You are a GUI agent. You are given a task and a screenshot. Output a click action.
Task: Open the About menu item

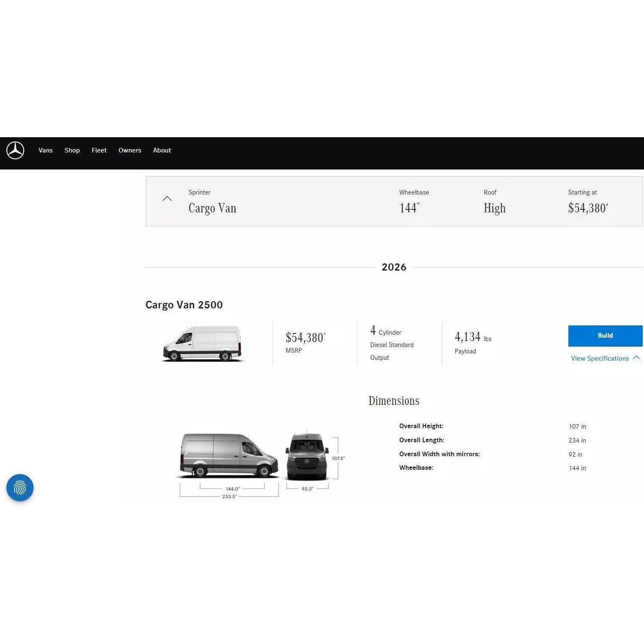tap(162, 150)
